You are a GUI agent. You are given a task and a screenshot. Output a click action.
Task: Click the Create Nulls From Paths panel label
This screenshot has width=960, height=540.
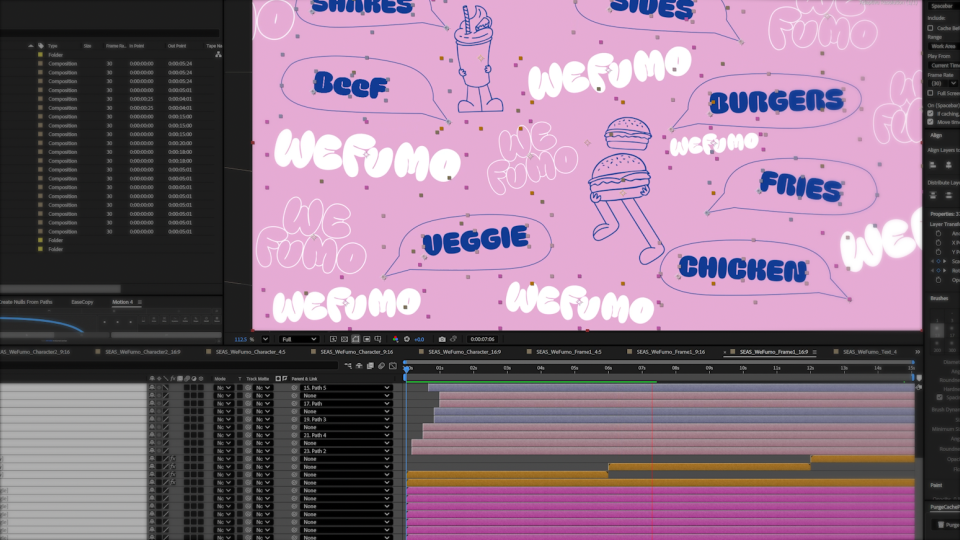[25, 301]
